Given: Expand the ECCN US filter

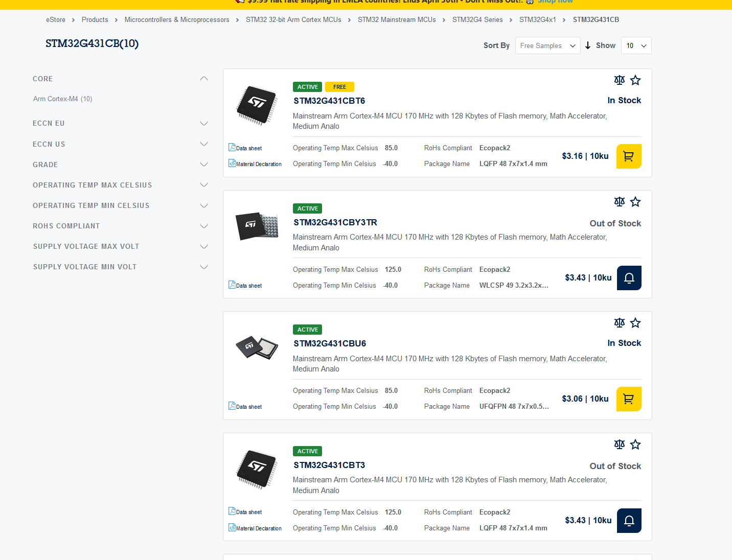Looking at the screenshot, I should click(204, 144).
